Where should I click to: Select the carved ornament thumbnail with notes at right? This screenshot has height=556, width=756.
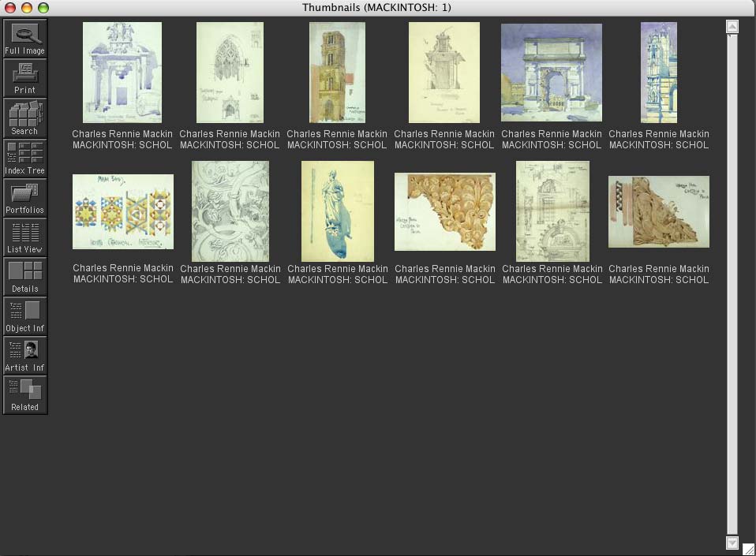tap(659, 211)
